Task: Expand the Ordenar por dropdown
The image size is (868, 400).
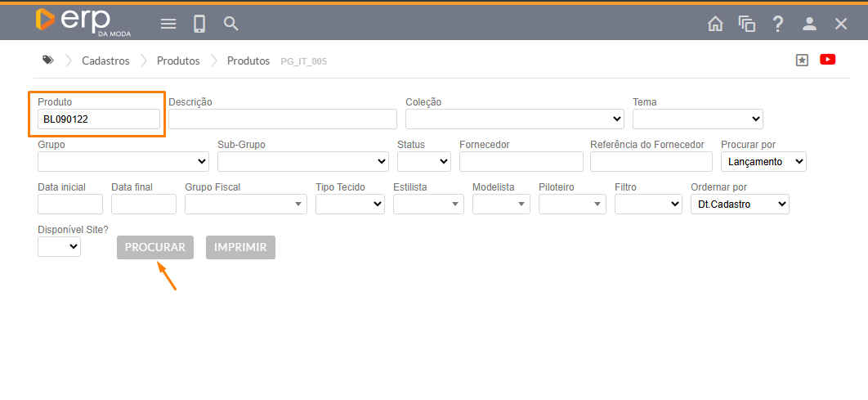Action: pyautogui.click(x=740, y=204)
